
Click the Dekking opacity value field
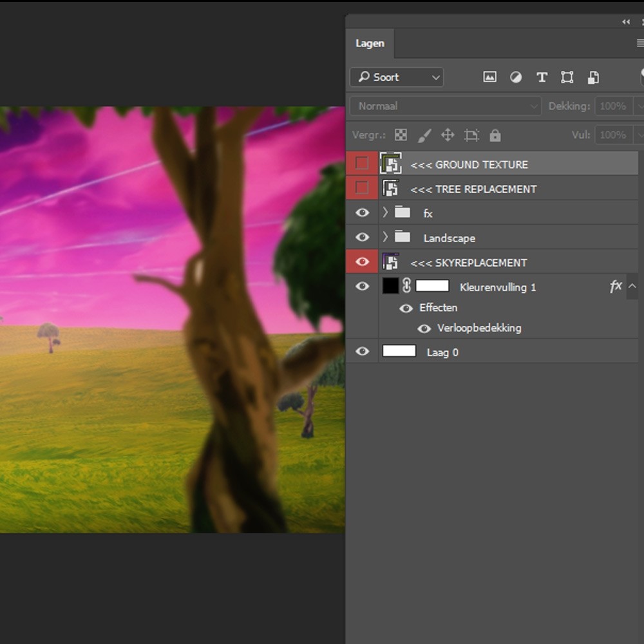click(614, 106)
